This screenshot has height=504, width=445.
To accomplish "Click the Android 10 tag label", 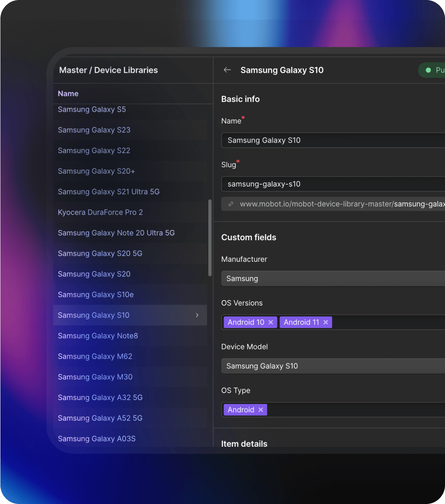I will tap(246, 322).
